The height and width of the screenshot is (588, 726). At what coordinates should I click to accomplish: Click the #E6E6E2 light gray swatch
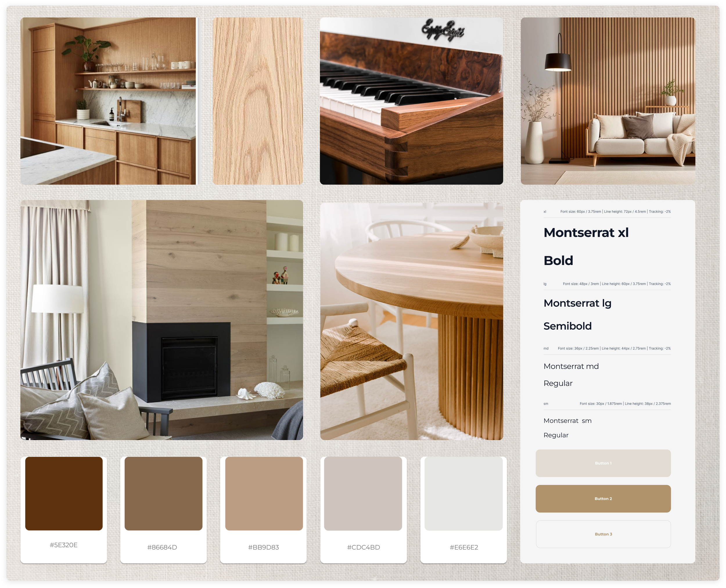point(463,494)
